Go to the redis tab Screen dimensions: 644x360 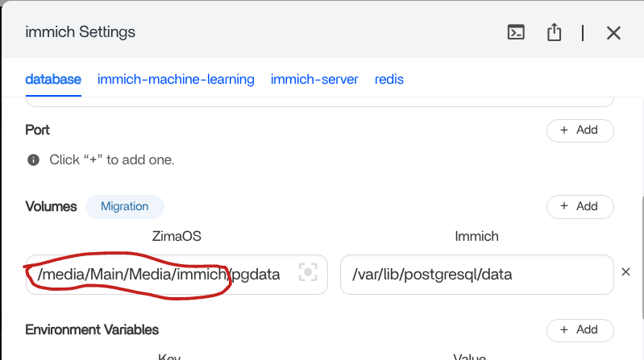pyautogui.click(x=389, y=79)
